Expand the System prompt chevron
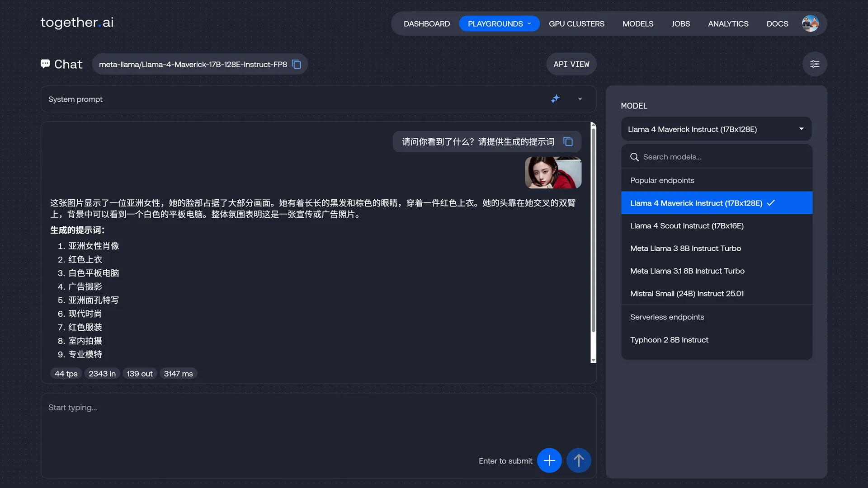This screenshot has height=488, width=868. pyautogui.click(x=580, y=99)
